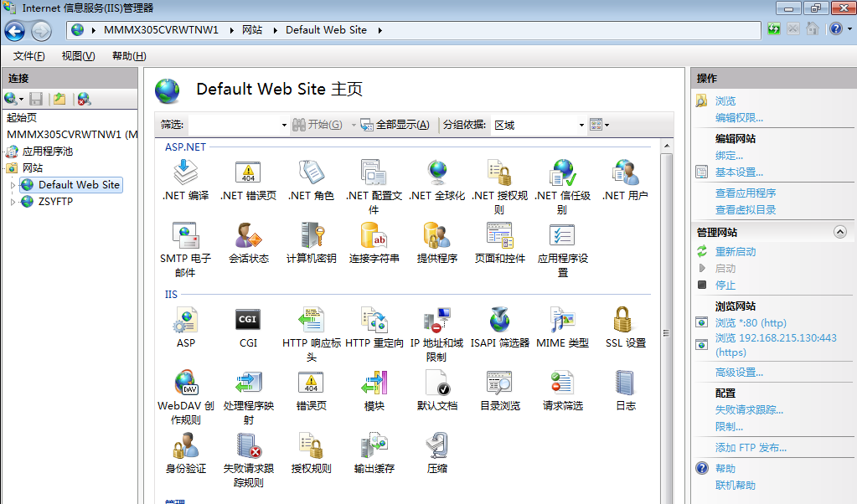Open the 日志 feature icon
857x504 pixels.
click(625, 383)
